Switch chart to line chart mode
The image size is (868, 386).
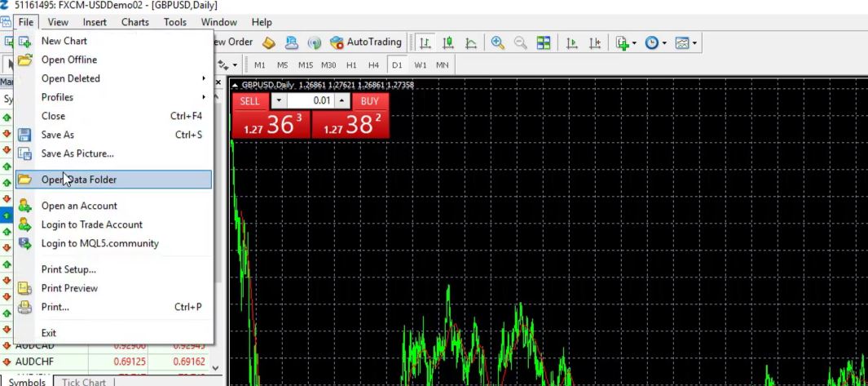click(x=471, y=42)
